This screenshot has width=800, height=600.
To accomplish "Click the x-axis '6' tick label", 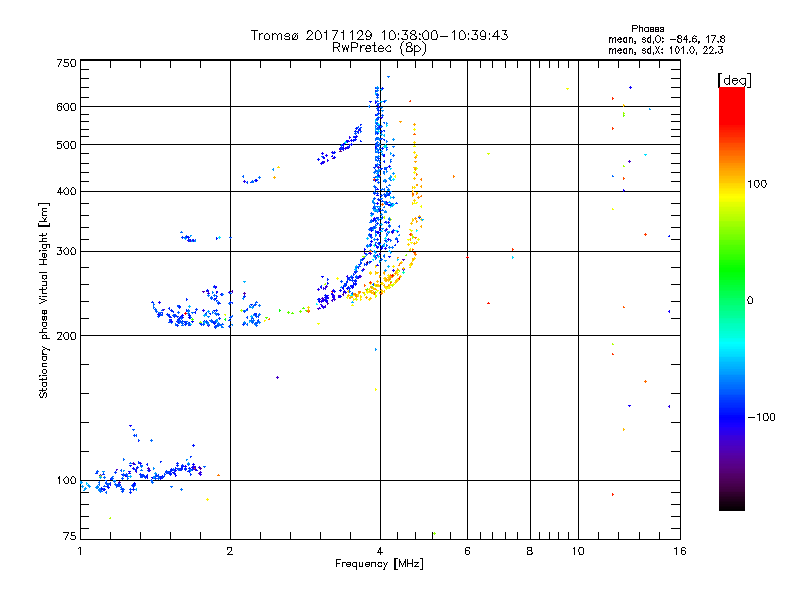I will [x=467, y=551].
